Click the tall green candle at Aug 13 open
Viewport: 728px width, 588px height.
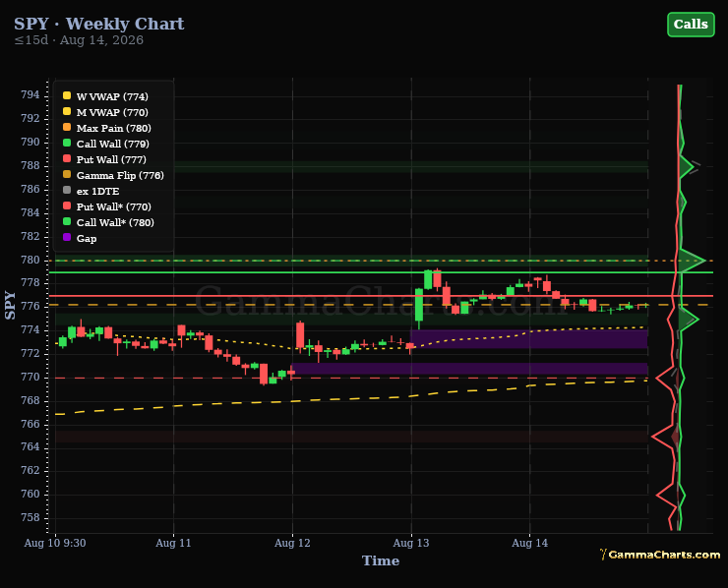point(419,305)
